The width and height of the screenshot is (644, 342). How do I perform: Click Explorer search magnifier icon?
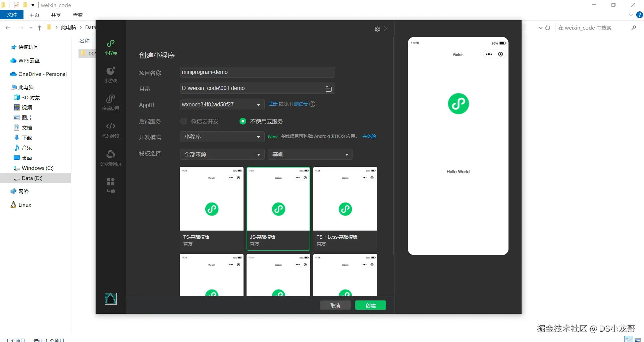pyautogui.click(x=634, y=28)
